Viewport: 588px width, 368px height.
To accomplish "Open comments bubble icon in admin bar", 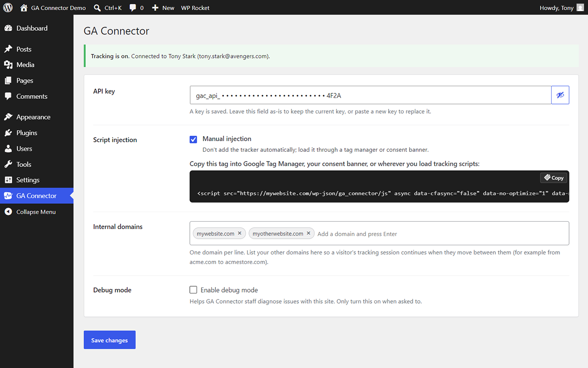I will point(133,8).
